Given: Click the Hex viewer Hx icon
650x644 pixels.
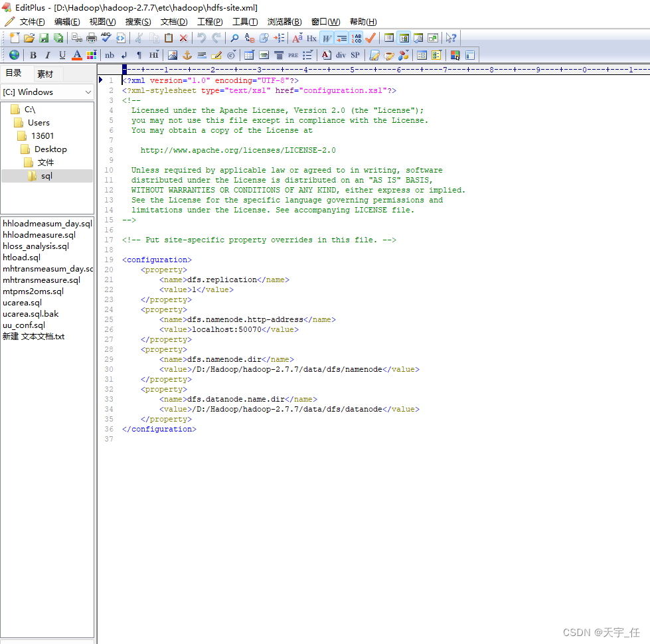Looking at the screenshot, I should coord(311,39).
